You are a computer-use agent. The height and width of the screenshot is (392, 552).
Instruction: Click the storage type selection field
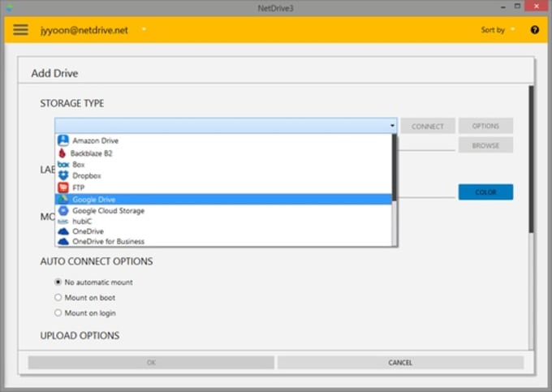[226, 126]
